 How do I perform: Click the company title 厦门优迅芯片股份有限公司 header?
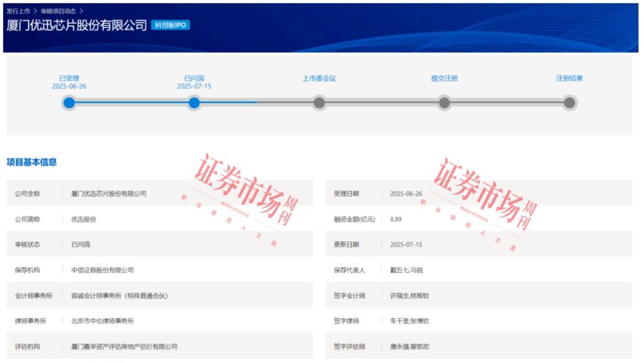(77, 25)
